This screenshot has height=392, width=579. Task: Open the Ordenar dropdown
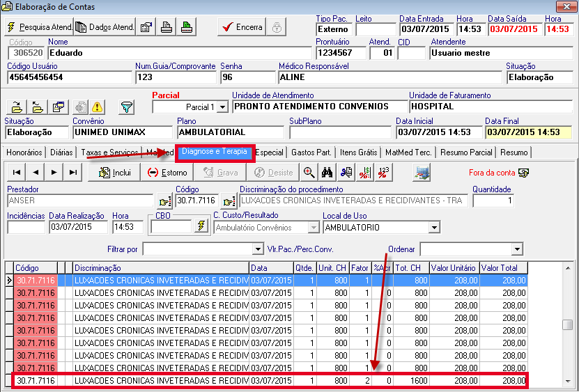(x=517, y=249)
